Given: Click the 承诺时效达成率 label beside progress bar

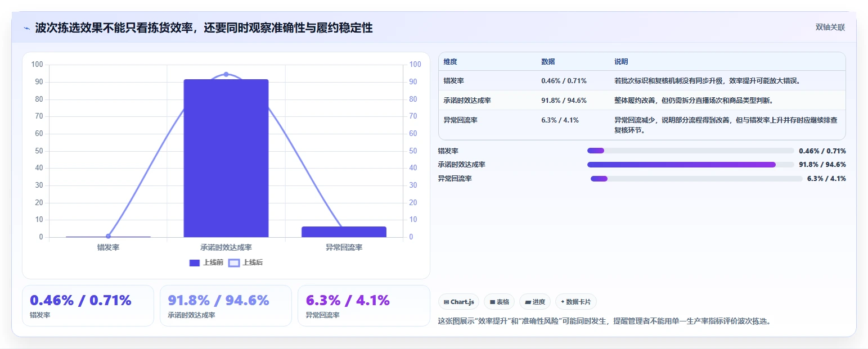Looking at the screenshot, I should pyautogui.click(x=462, y=165).
